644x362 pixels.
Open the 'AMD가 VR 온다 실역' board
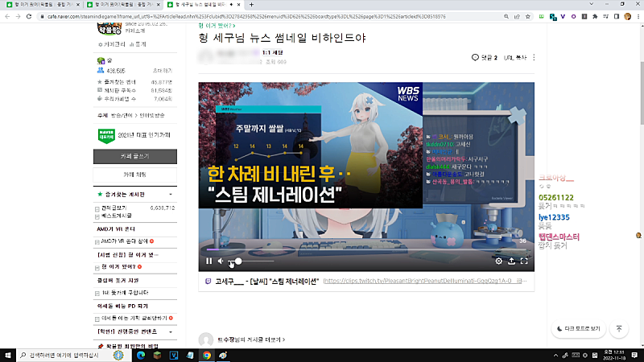point(125,241)
